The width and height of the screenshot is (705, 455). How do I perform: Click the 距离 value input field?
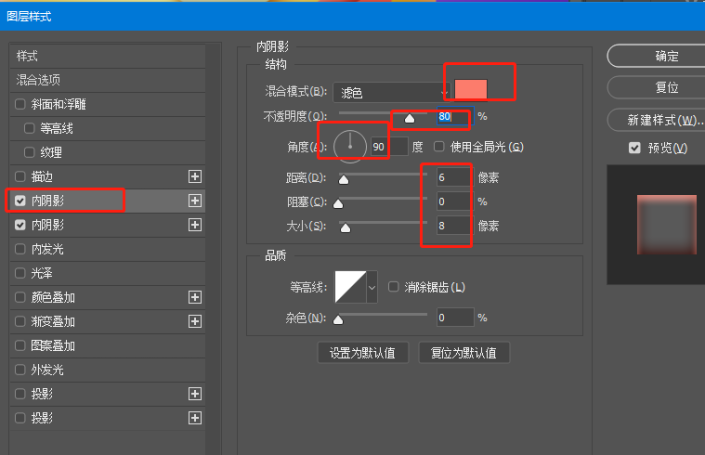tap(452, 178)
